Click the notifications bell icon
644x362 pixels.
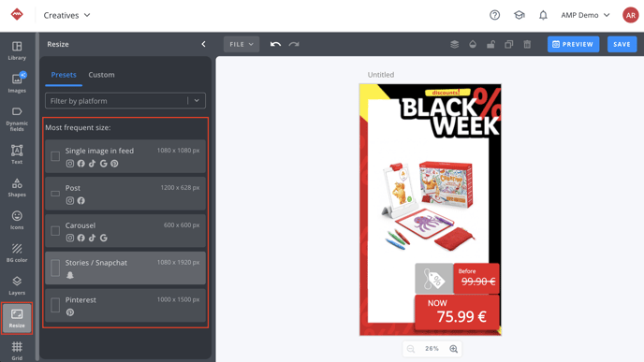pyautogui.click(x=543, y=15)
